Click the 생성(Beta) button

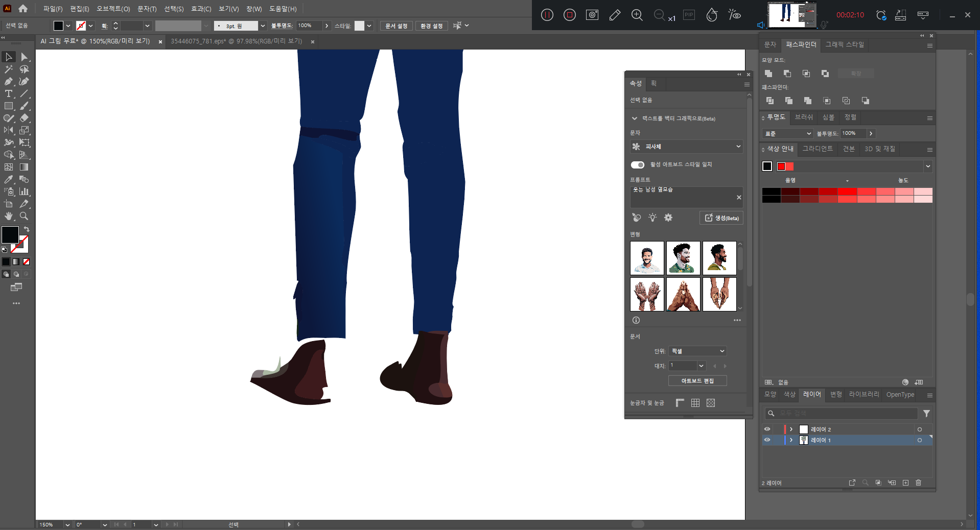[x=721, y=218]
